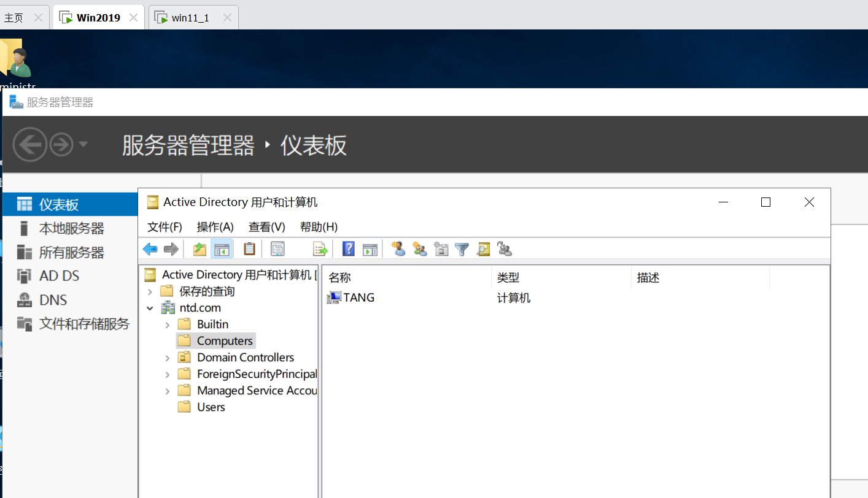Open the 文件(F) menu
868x498 pixels.
pyautogui.click(x=165, y=227)
